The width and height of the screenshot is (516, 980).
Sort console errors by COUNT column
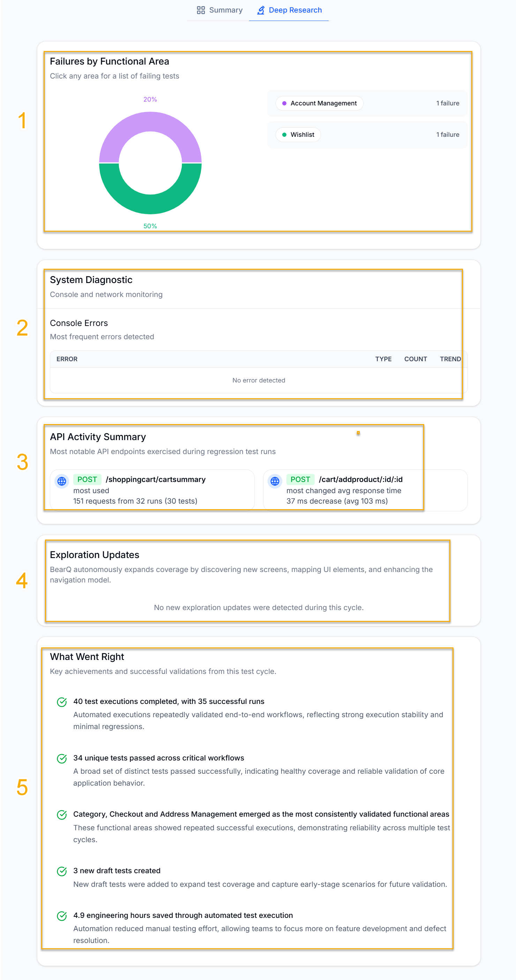(x=415, y=359)
